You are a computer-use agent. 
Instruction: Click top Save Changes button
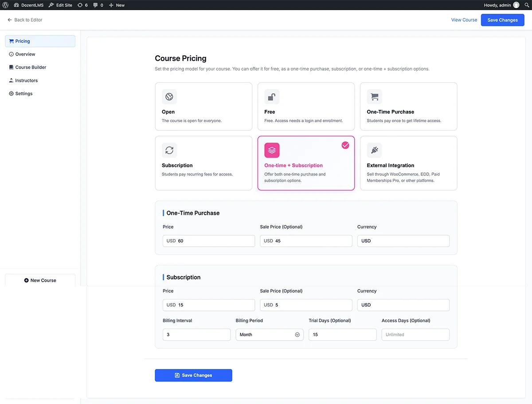[x=502, y=20]
